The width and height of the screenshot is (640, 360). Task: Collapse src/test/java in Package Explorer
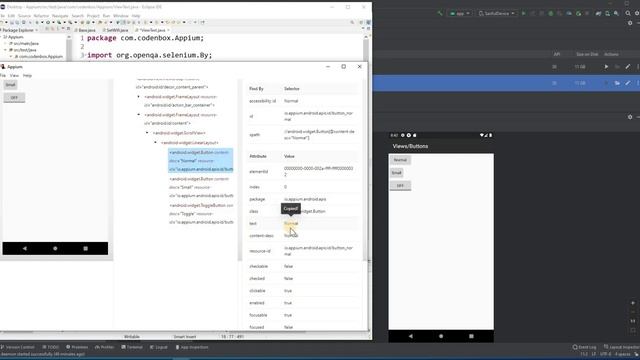pos(5,50)
